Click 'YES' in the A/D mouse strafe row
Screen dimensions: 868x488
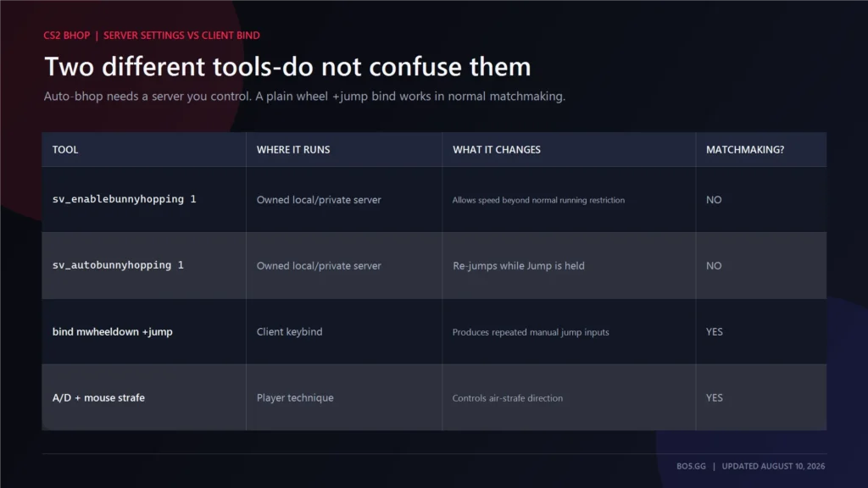pyautogui.click(x=714, y=398)
